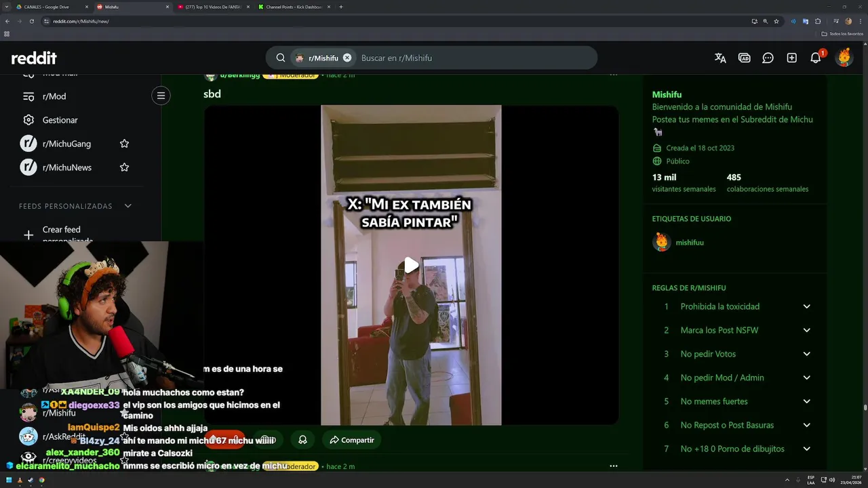Open apps grid in bookmarks bar
Image resolution: width=868 pixels, height=488 pixels.
[7, 33]
